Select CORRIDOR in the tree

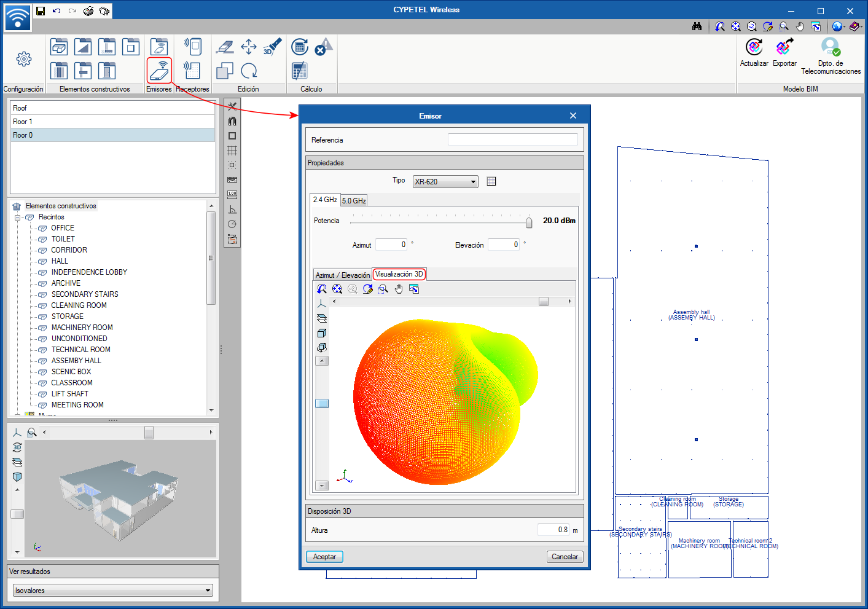point(69,250)
